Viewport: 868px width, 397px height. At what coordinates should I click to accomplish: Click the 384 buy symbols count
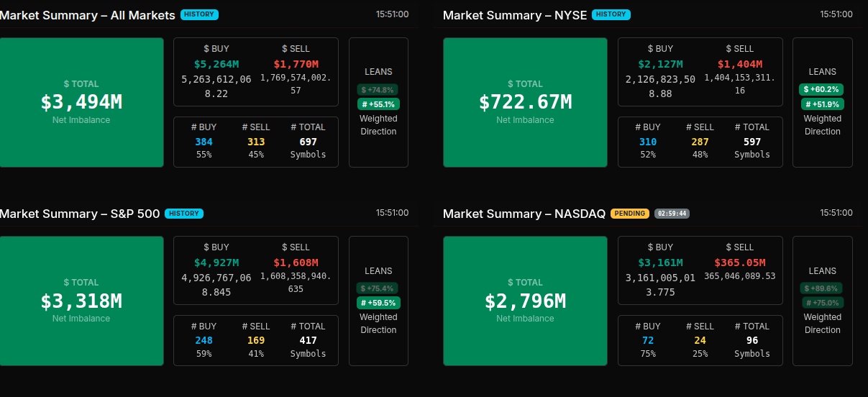point(204,142)
